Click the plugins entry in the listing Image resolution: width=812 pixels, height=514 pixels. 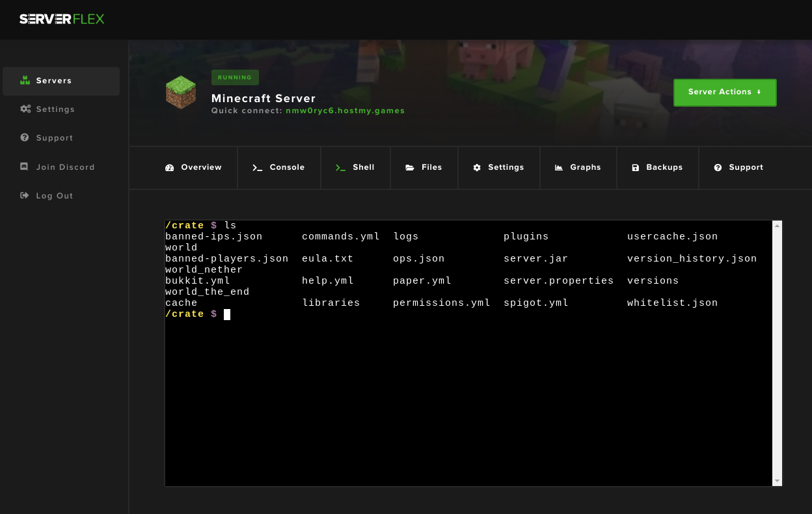coord(526,237)
